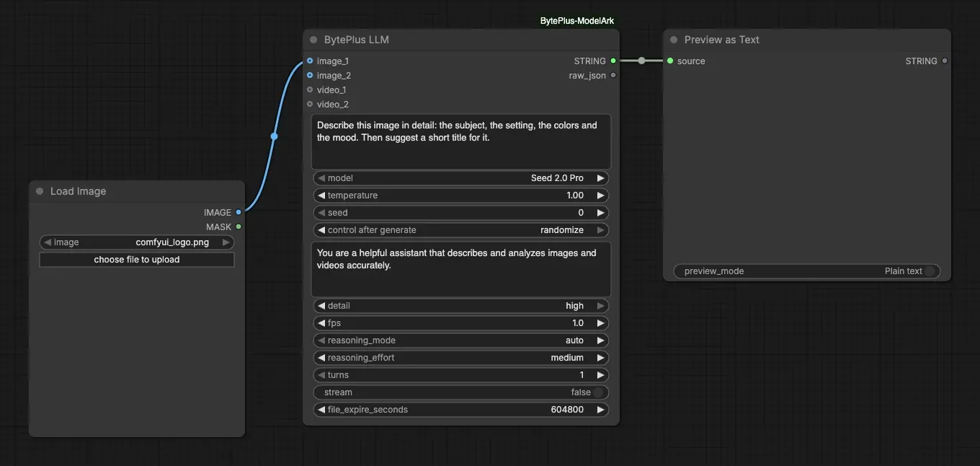Click the image_2 input socket
Image resolution: width=980 pixels, height=466 pixels.
[x=310, y=76]
